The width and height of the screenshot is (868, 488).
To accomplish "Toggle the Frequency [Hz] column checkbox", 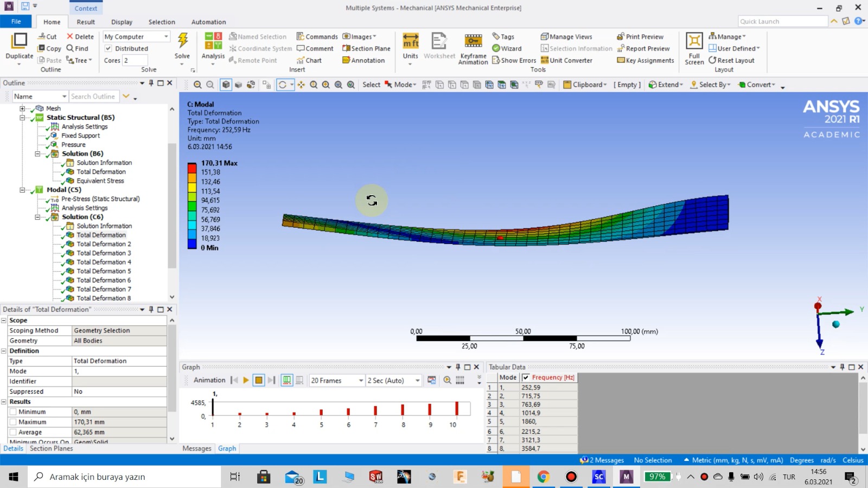I will coord(526,377).
